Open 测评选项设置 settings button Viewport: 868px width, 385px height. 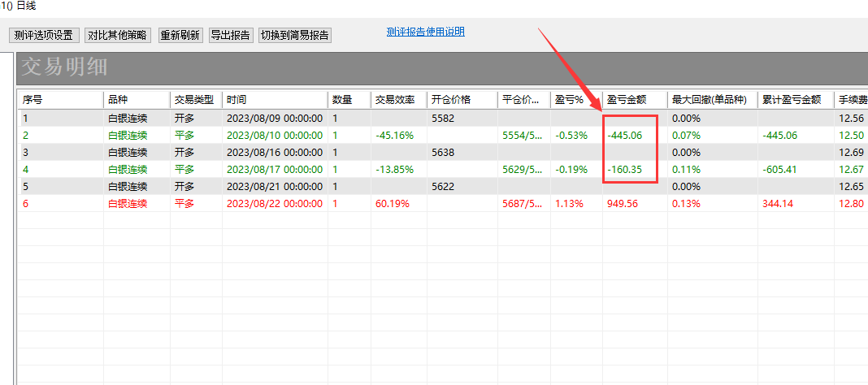44,35
